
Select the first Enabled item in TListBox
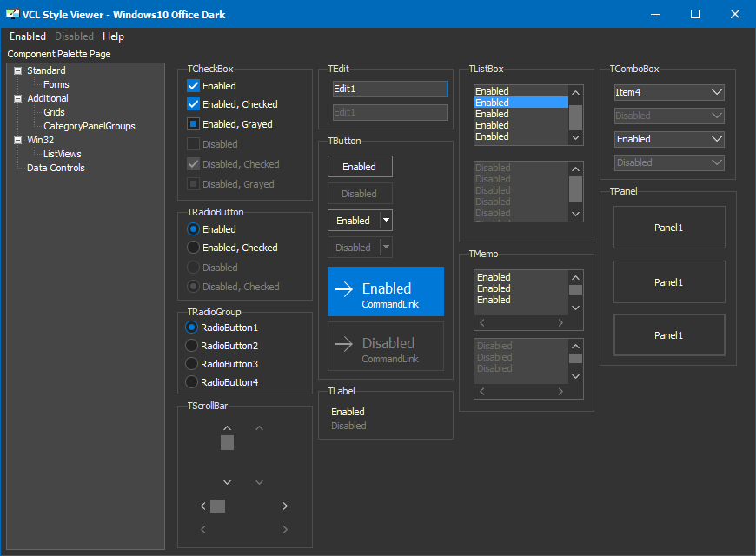(521, 91)
